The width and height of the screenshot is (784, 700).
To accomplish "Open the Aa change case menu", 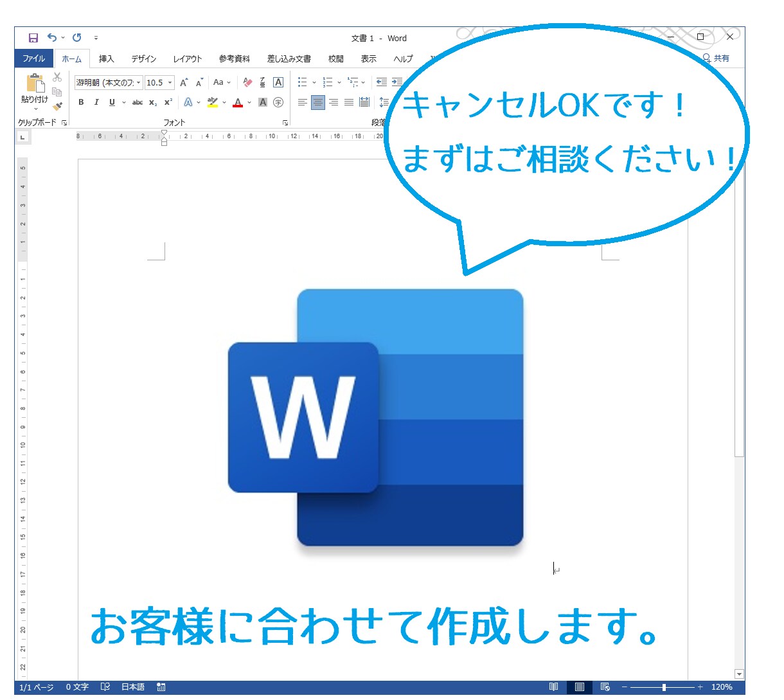I will (x=222, y=82).
